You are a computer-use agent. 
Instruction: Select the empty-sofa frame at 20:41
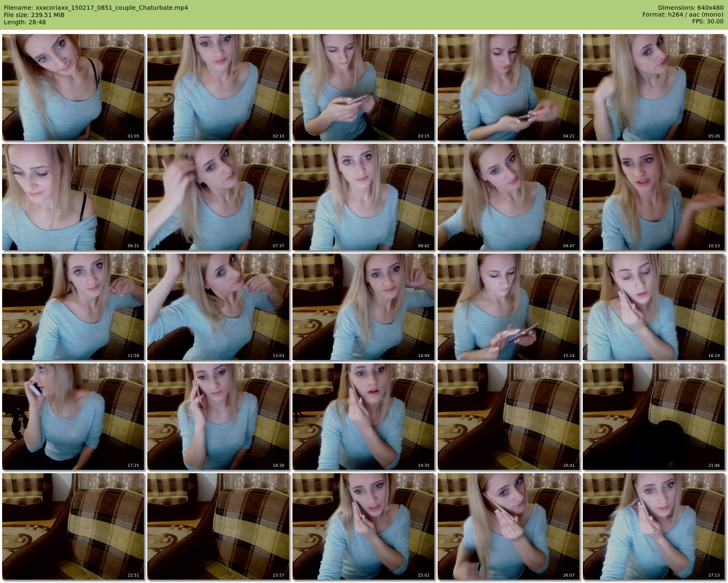[508, 417]
